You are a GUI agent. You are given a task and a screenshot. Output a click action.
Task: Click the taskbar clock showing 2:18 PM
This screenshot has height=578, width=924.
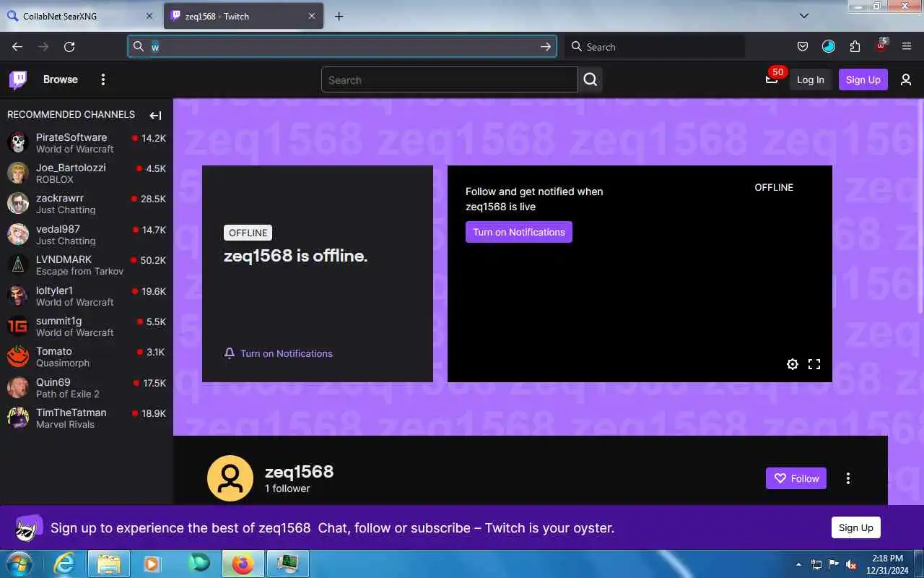[887, 564]
